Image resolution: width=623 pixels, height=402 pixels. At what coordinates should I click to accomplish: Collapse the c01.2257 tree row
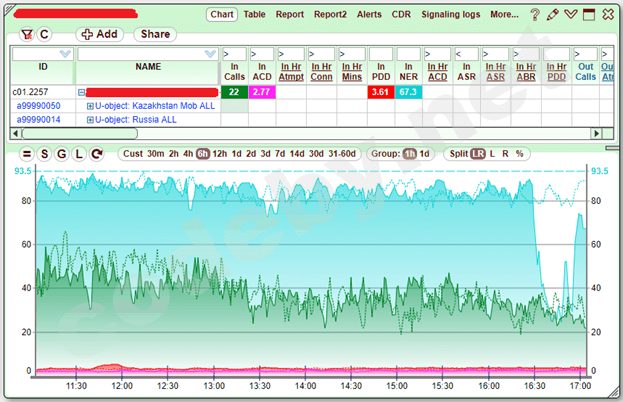coord(81,93)
